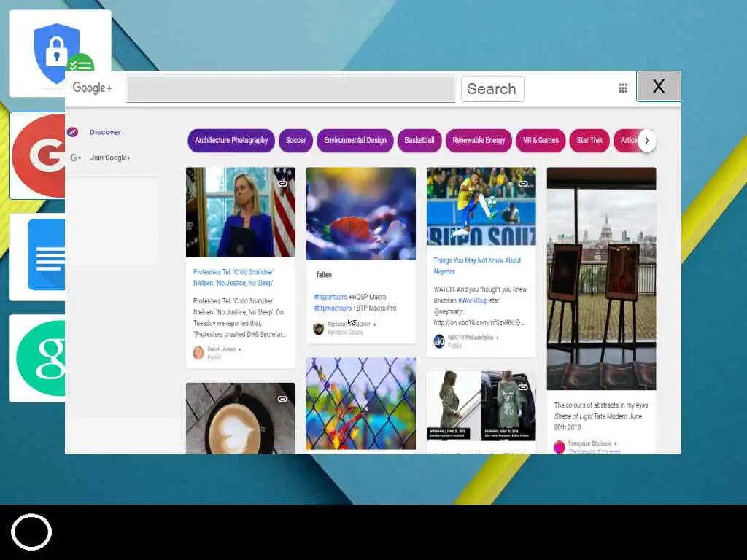Open the chain-link fence flower photo
747x560 pixels.
360,404
